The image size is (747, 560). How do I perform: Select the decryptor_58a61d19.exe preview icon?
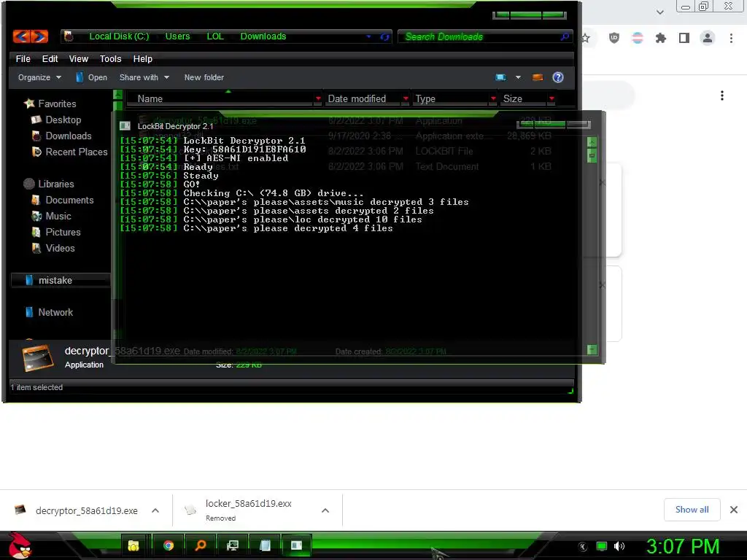38,357
